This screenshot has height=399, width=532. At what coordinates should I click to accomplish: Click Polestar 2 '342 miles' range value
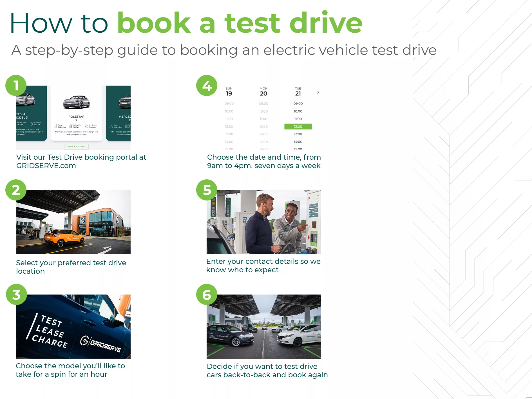[x=62, y=127]
